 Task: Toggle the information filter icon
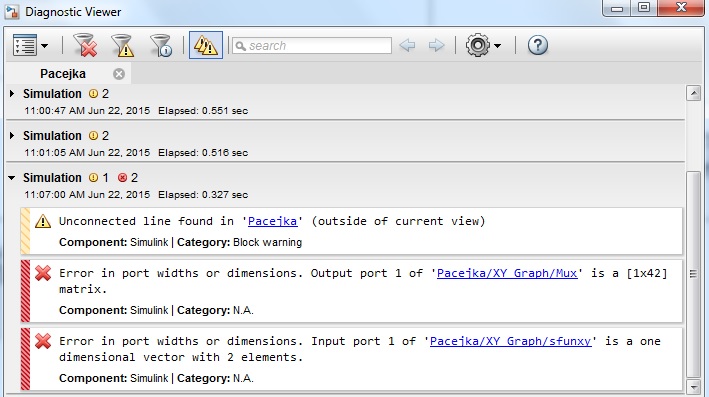click(x=161, y=45)
